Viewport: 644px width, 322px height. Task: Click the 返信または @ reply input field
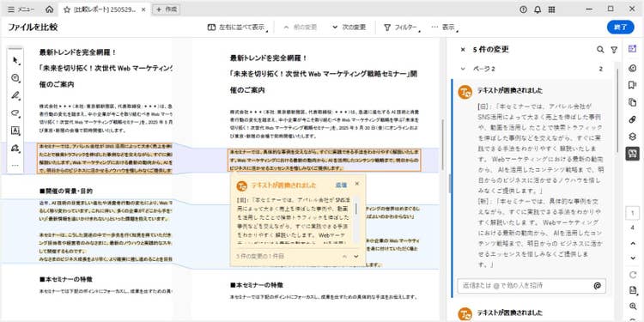tap(532, 285)
